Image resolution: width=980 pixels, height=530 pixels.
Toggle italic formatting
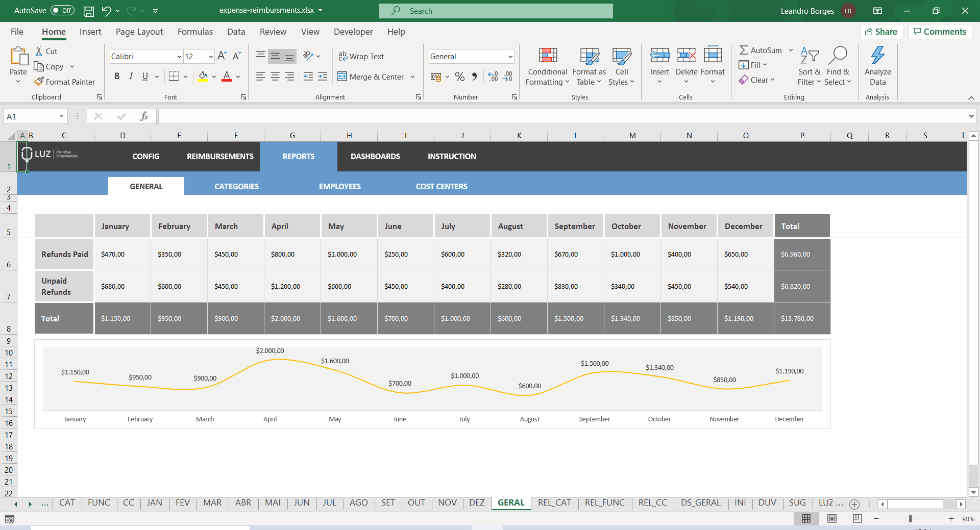[x=131, y=76]
